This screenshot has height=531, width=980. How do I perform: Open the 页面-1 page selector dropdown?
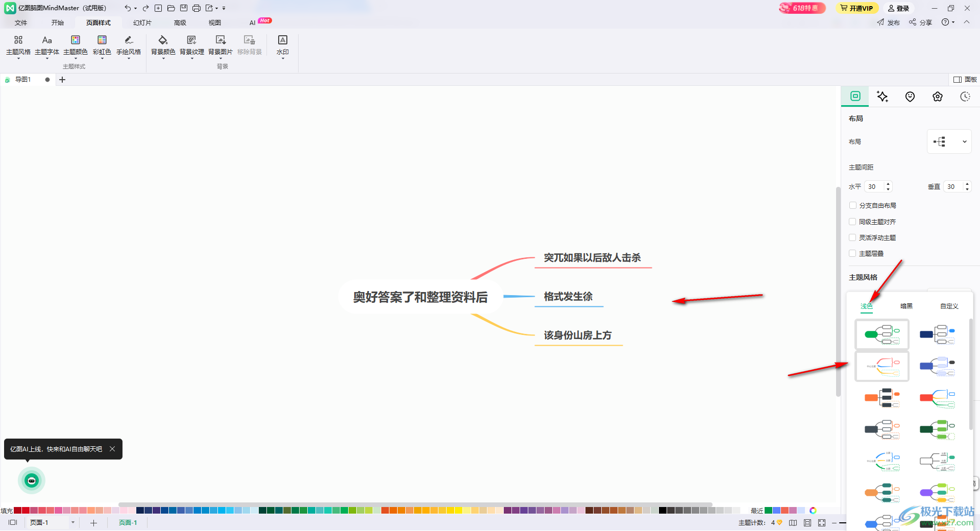(x=72, y=523)
